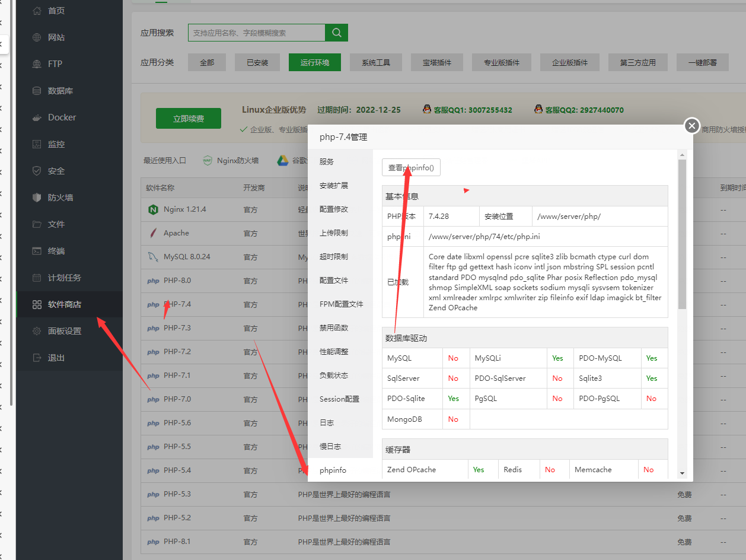Click the 立即续费 renew button
Screen dimensions: 746x560
coord(189,119)
